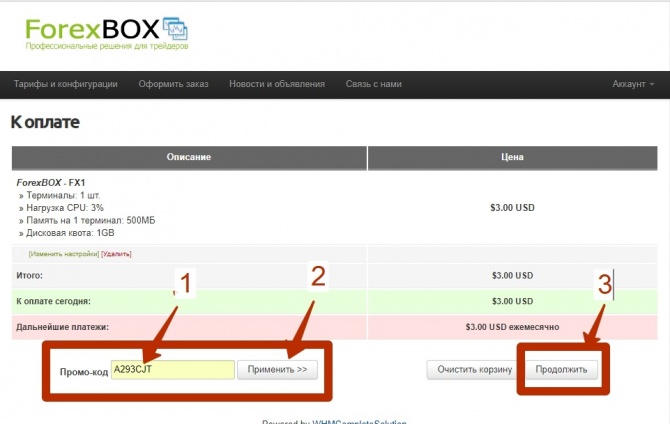Select the Дальнейшие платежи: label
Image resolution: width=670 pixels, height=424 pixels.
click(x=62, y=327)
